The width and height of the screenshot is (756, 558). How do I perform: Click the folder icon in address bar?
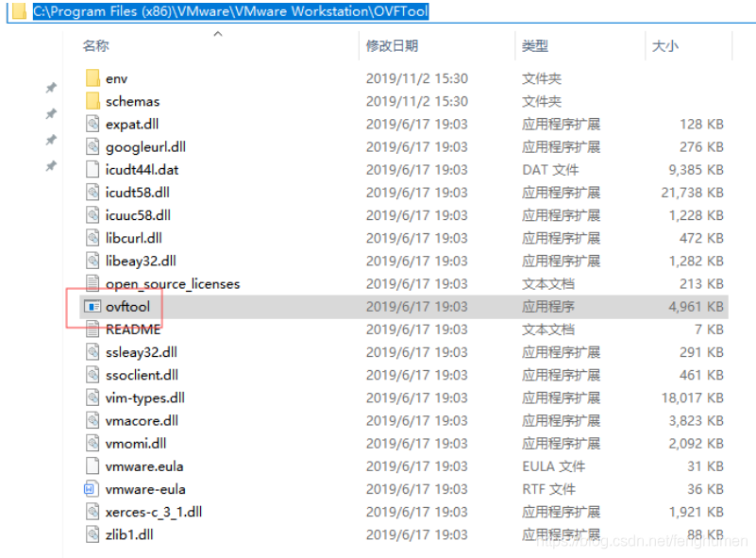19,10
